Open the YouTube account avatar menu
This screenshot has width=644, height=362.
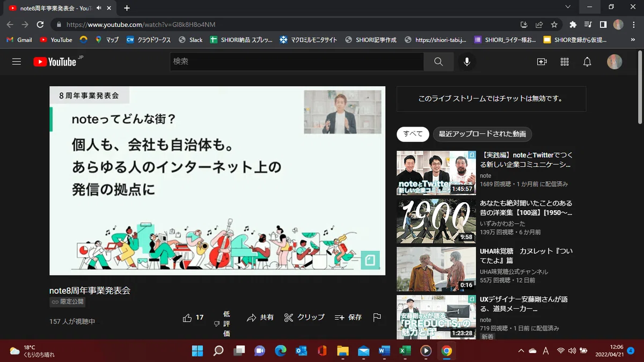[x=614, y=62]
